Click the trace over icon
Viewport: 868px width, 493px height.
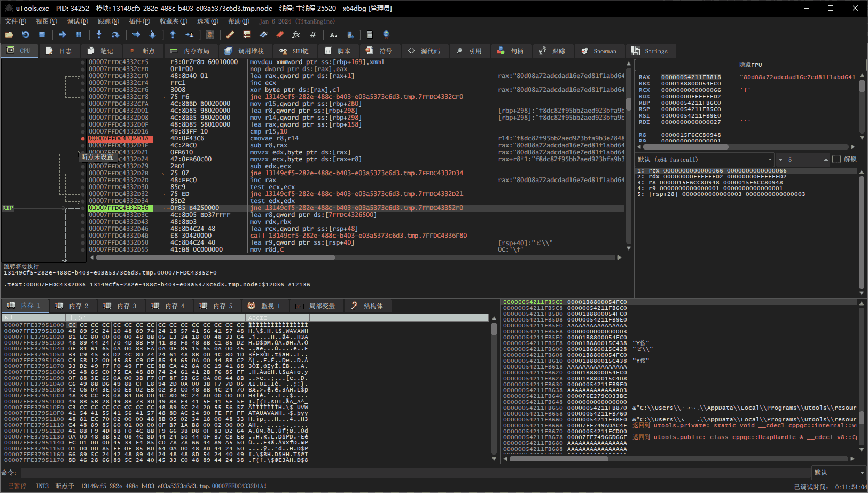[x=152, y=35]
